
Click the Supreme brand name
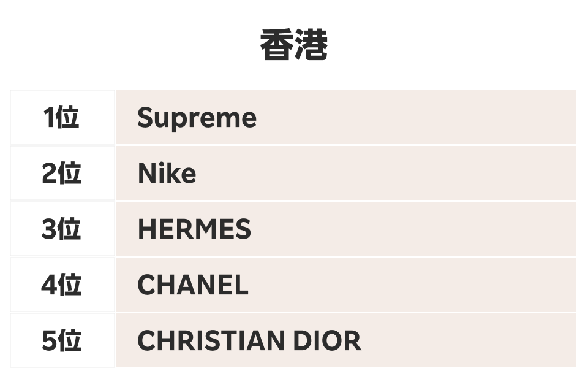pos(197,118)
